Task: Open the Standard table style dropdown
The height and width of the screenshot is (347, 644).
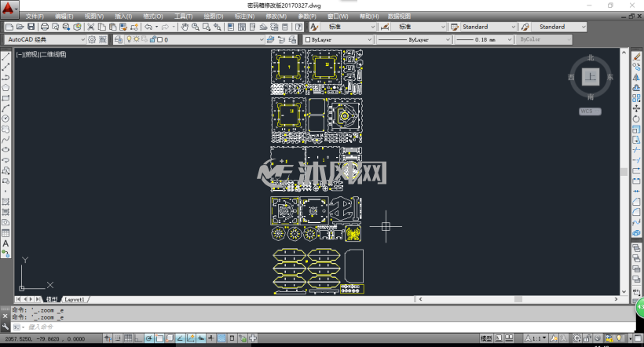Action: (488, 27)
